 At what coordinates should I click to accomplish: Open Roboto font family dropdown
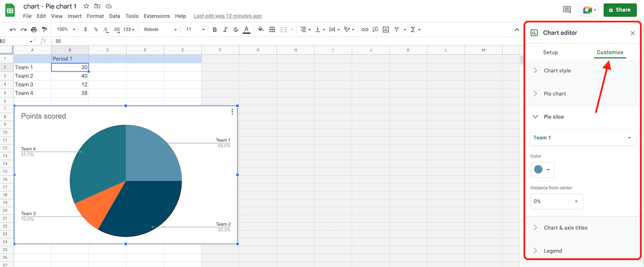coord(160,30)
